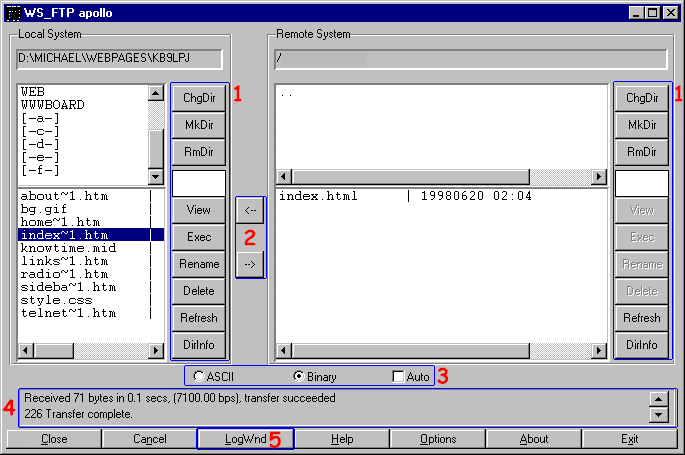This screenshot has width=685, height=455.
Task: Click remote DirInfo button
Action: 642,345
